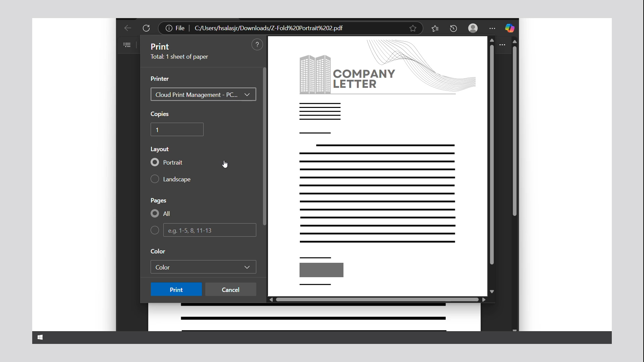Open browser settings and more menu

tap(492, 28)
